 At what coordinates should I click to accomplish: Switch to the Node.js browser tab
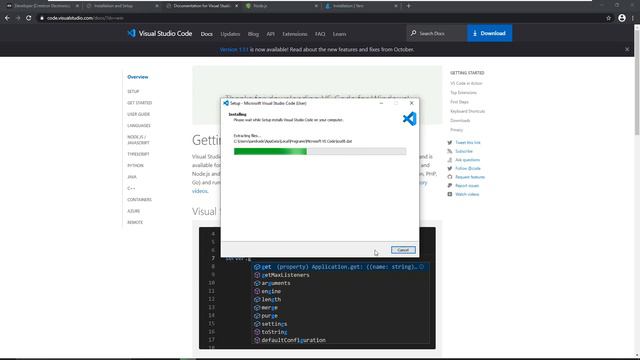coord(281,6)
